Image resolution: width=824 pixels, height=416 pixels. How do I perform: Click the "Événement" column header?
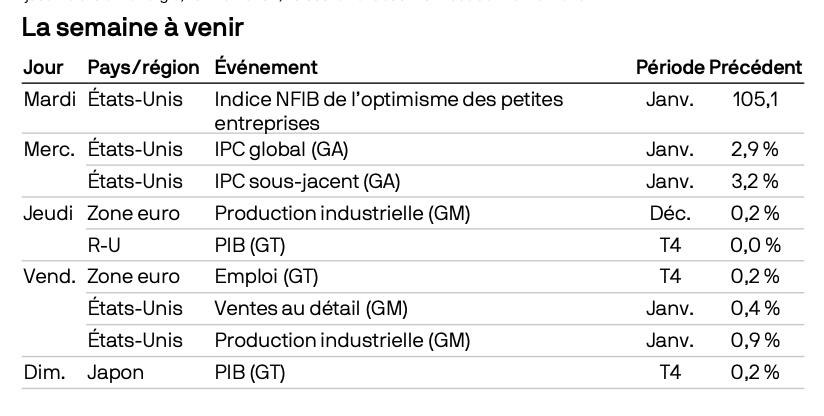coord(267,67)
